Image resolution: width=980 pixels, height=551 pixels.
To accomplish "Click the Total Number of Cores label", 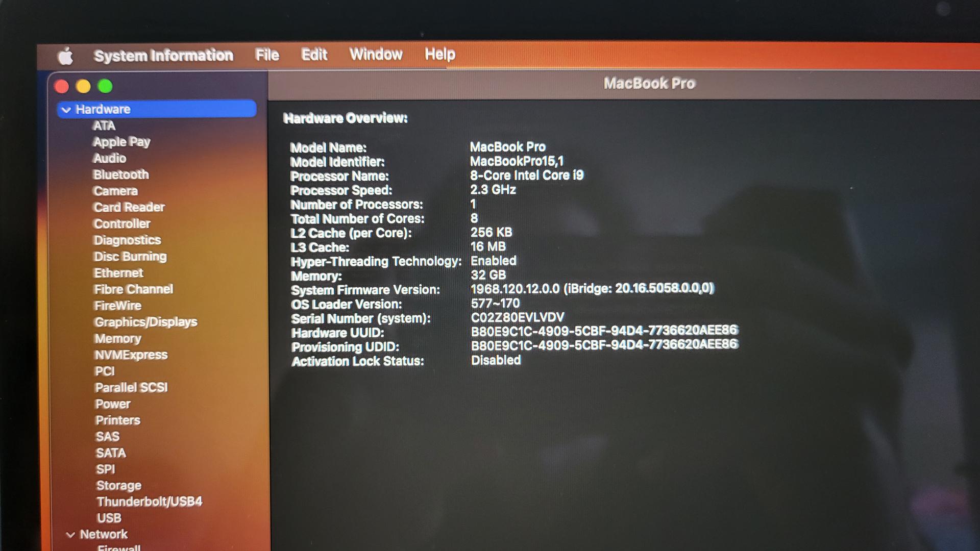I will point(357,219).
